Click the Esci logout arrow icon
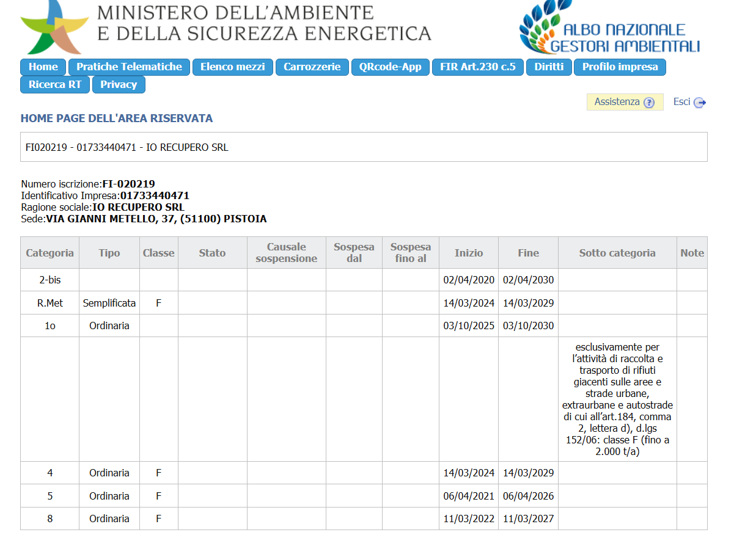Screen dimensions: 756x535 coord(700,103)
